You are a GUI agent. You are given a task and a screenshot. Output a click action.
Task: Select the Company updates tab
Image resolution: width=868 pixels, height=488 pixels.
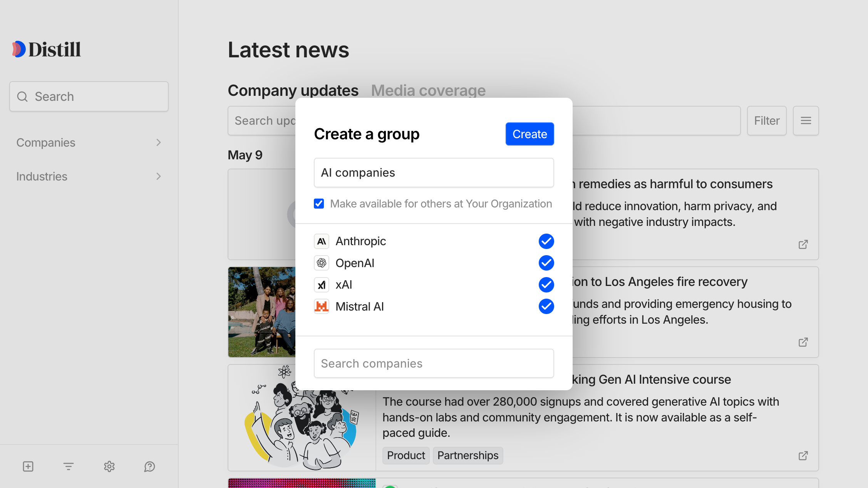293,90
